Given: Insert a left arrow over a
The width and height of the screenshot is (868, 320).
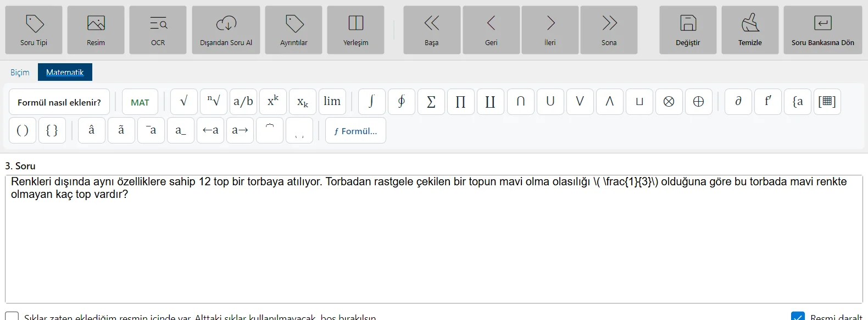Looking at the screenshot, I should [210, 130].
